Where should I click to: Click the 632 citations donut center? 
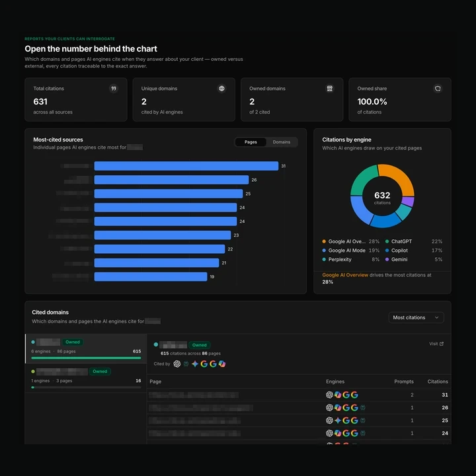(x=382, y=197)
